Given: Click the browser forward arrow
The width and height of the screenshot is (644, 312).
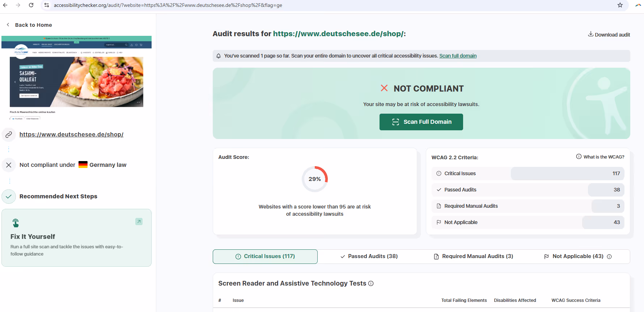Looking at the screenshot, I should click(x=18, y=5).
